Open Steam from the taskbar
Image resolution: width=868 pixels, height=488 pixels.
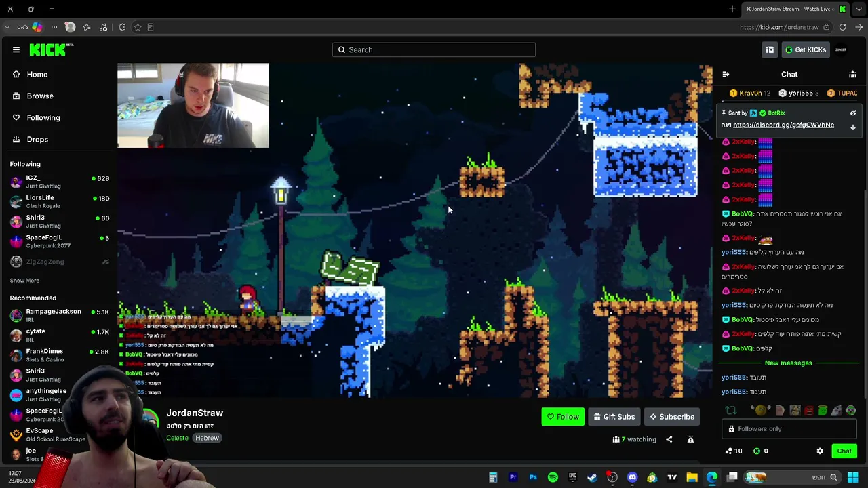[x=592, y=478]
